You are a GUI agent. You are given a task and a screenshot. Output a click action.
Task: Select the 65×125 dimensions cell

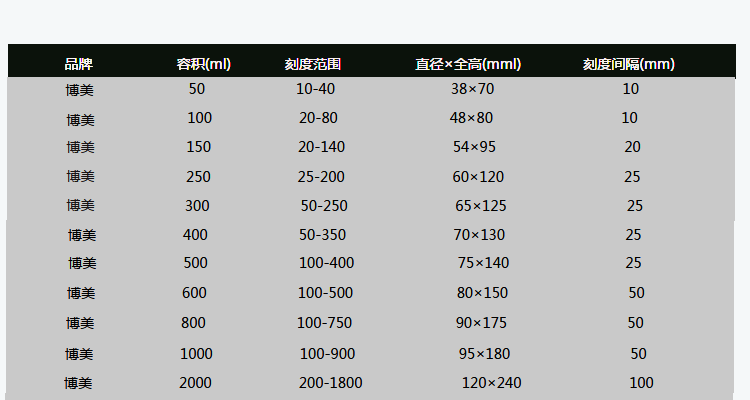(x=481, y=206)
